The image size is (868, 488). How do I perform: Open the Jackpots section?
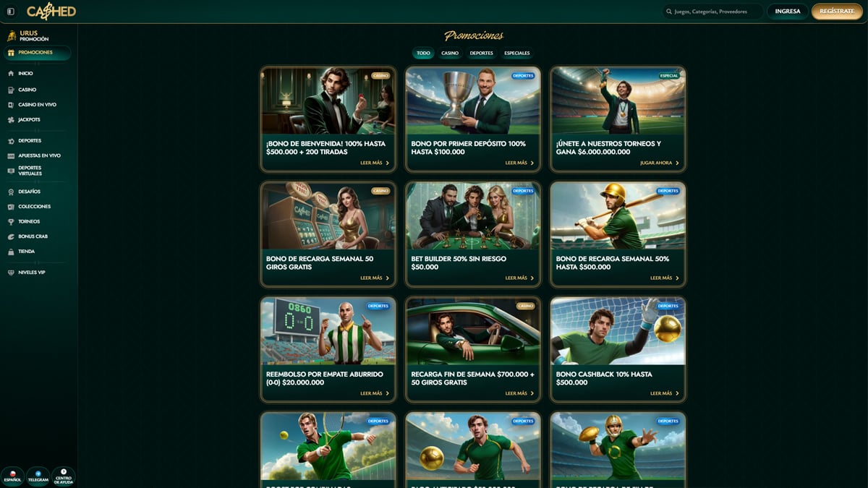click(x=29, y=119)
